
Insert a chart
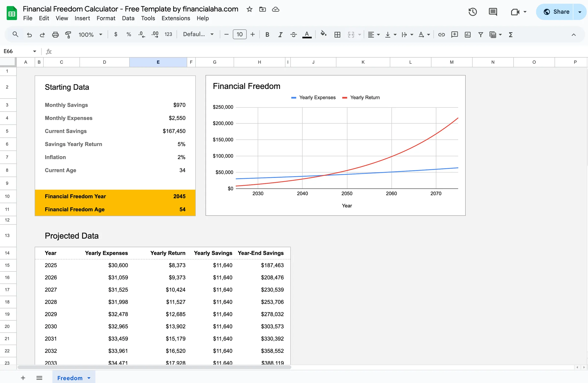click(x=467, y=34)
